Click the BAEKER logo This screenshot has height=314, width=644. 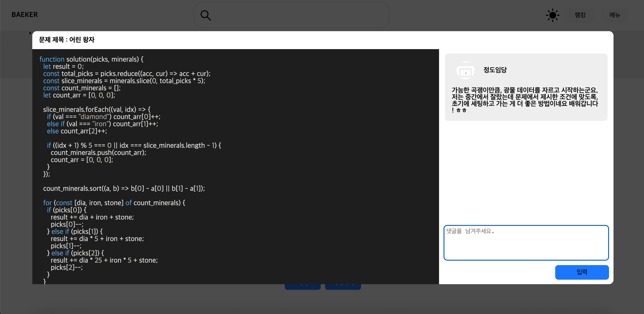[x=24, y=15]
